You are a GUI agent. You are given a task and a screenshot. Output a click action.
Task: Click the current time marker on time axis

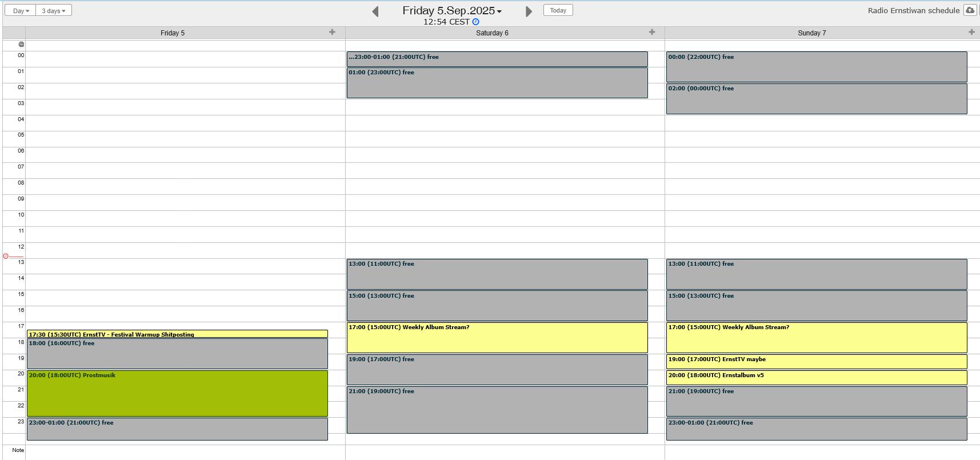tap(6, 256)
